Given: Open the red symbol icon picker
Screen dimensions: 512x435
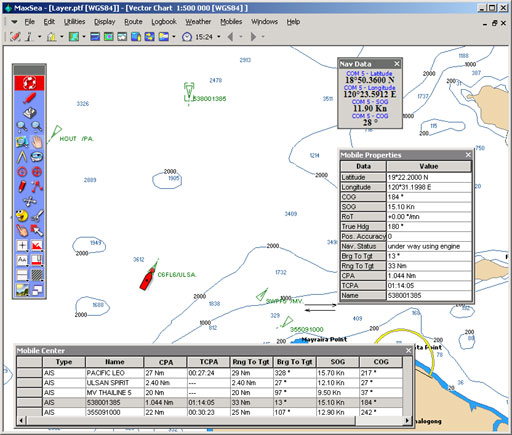Looking at the screenshot, I should tap(37, 246).
